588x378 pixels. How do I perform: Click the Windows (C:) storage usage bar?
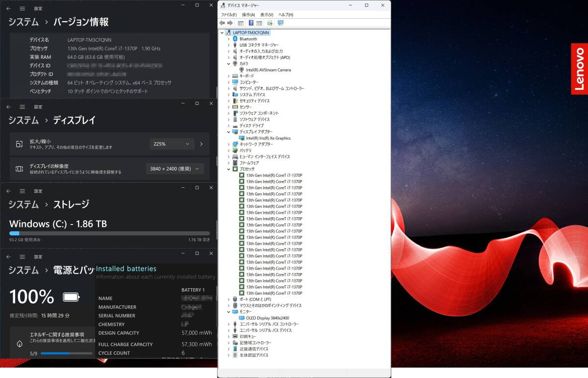tap(110, 233)
